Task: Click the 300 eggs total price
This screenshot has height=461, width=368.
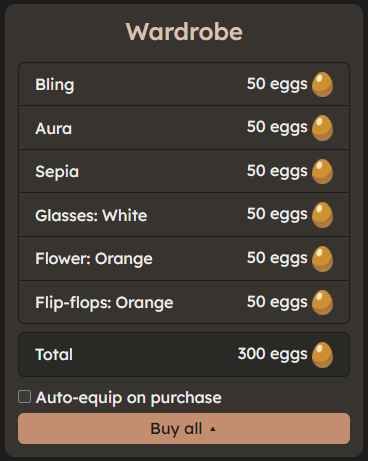Action: [x=272, y=354]
